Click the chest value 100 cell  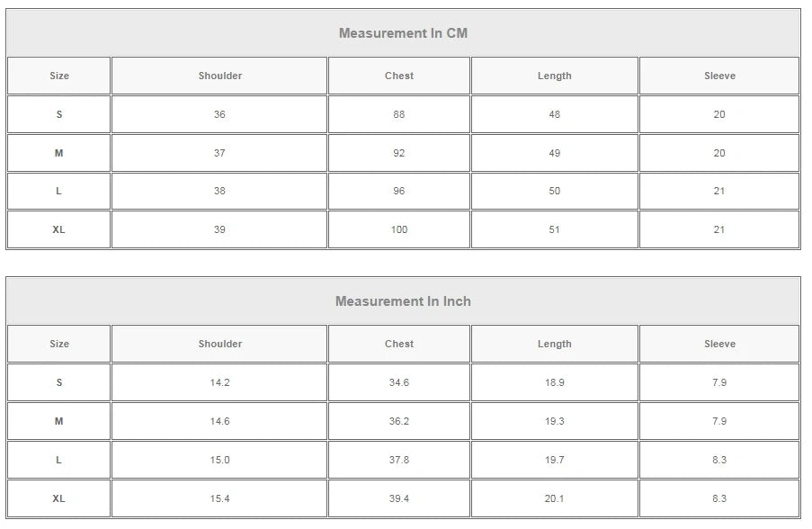(x=398, y=230)
